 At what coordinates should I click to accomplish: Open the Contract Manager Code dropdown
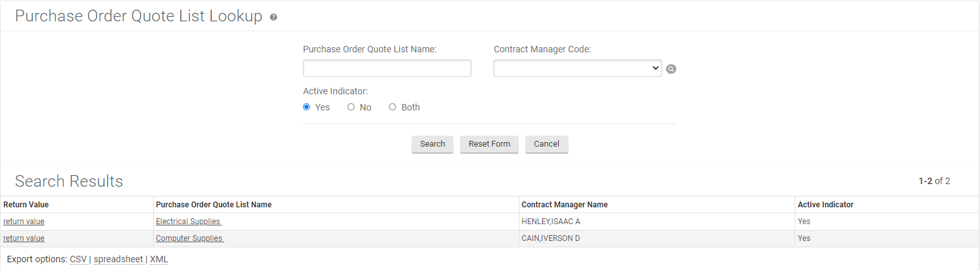[x=577, y=68]
